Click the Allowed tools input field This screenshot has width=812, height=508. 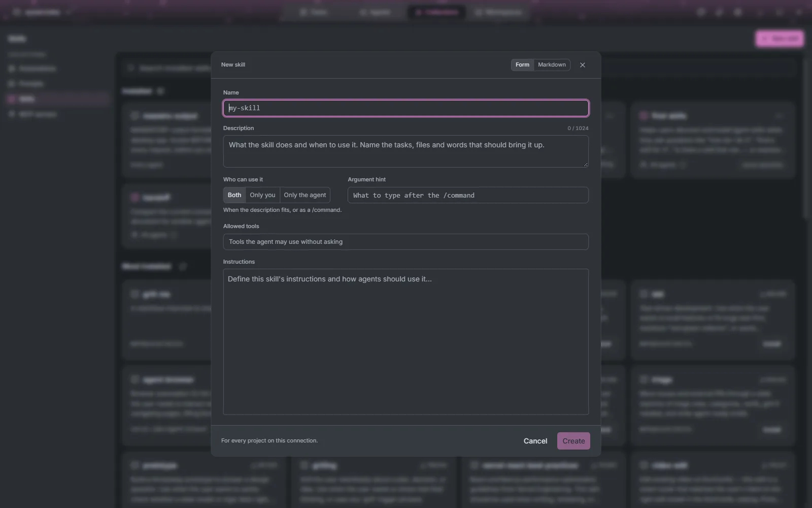pyautogui.click(x=406, y=242)
